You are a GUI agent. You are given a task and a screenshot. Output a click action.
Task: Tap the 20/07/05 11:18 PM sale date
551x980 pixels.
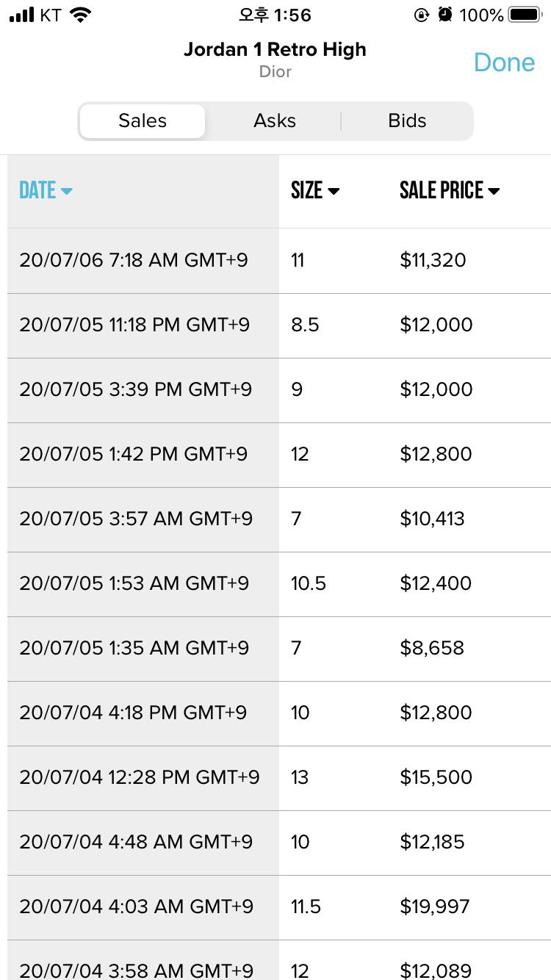pos(134,325)
